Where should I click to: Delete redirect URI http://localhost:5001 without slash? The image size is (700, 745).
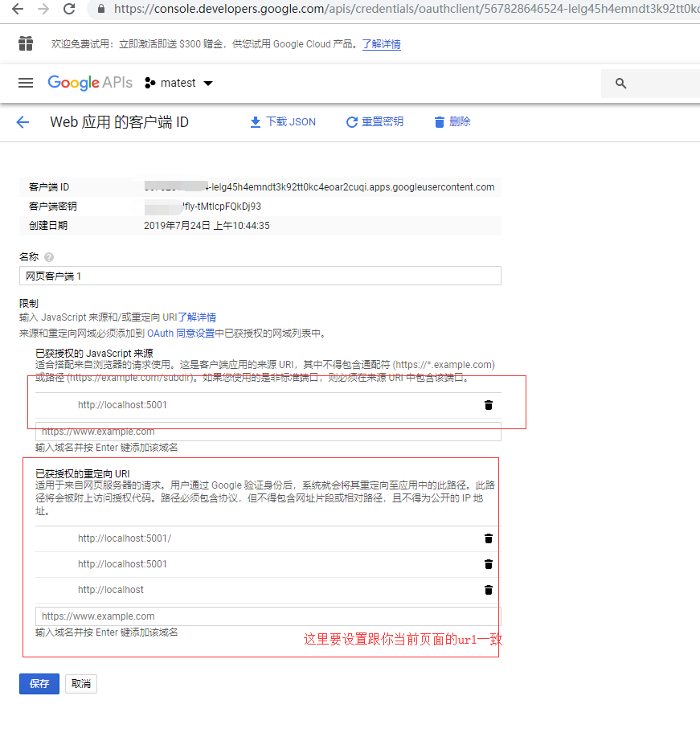pyautogui.click(x=489, y=564)
